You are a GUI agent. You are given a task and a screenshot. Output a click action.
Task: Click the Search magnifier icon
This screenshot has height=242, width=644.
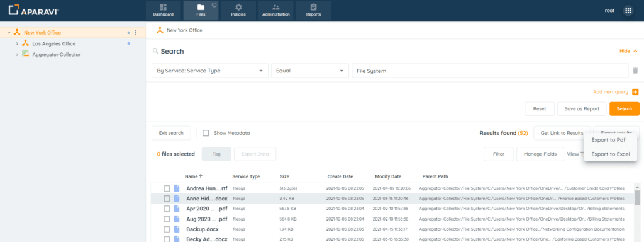(155, 51)
